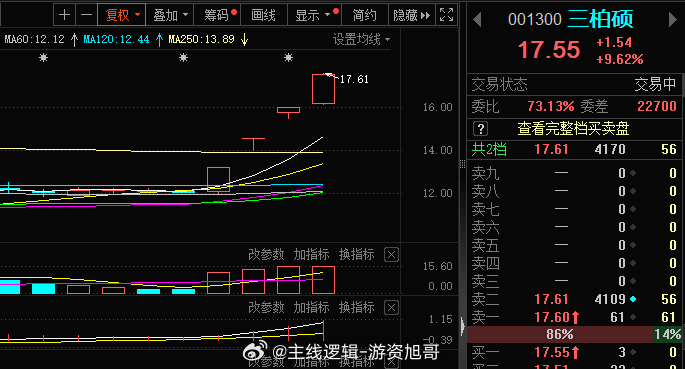This screenshot has height=369, width=685.
Task: Click the third star event marker
Action: coord(288,57)
